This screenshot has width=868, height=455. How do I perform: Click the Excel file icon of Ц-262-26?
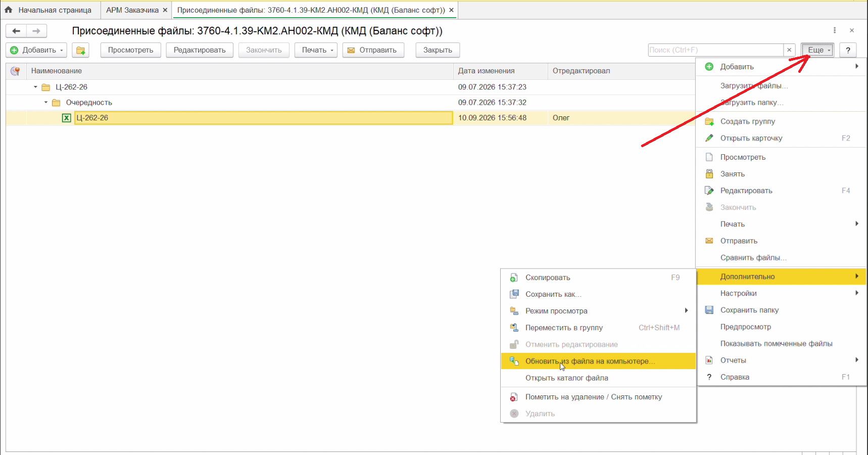coord(66,118)
